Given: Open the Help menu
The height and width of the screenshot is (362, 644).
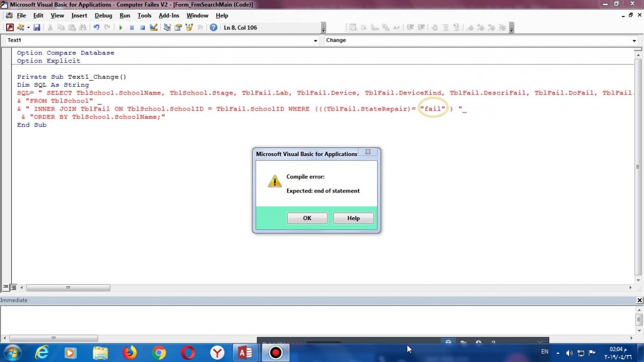Looking at the screenshot, I should [x=222, y=15].
